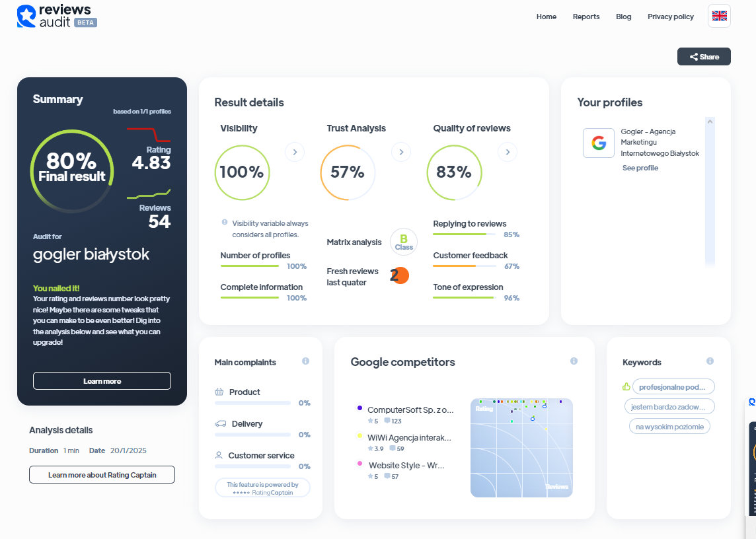Click the orange Fresh reviews badge
This screenshot has height=539, width=756.
tap(400, 275)
